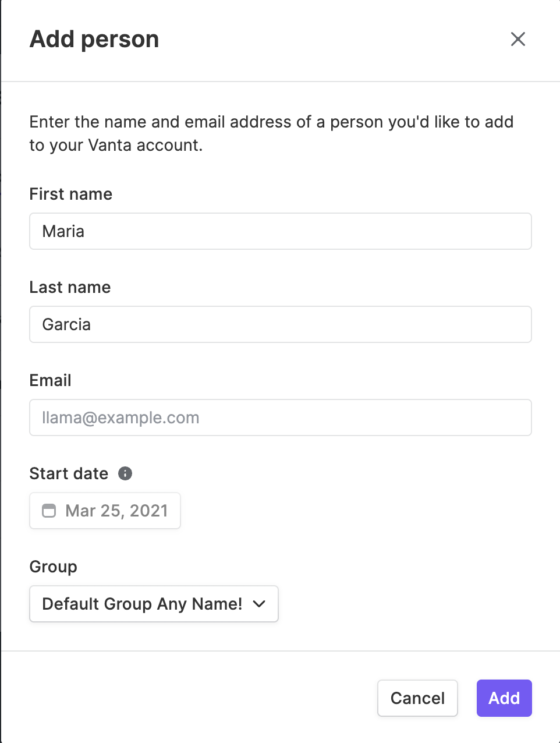Click the Last name label

[70, 287]
